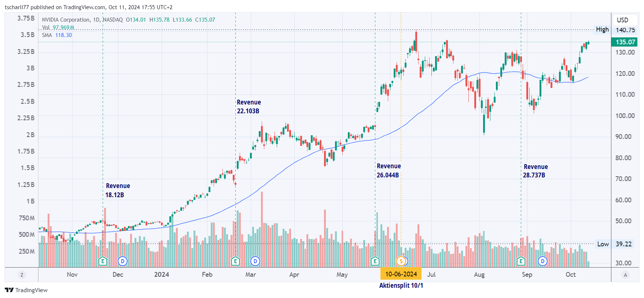Screen dimensions: 644x298
Task: Click the earnings marker before December
Action: click(103, 261)
